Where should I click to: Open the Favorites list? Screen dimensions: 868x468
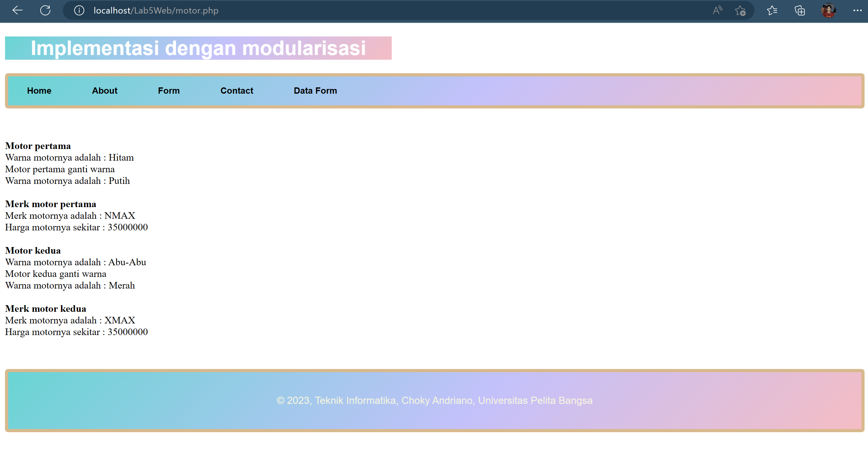click(x=772, y=10)
